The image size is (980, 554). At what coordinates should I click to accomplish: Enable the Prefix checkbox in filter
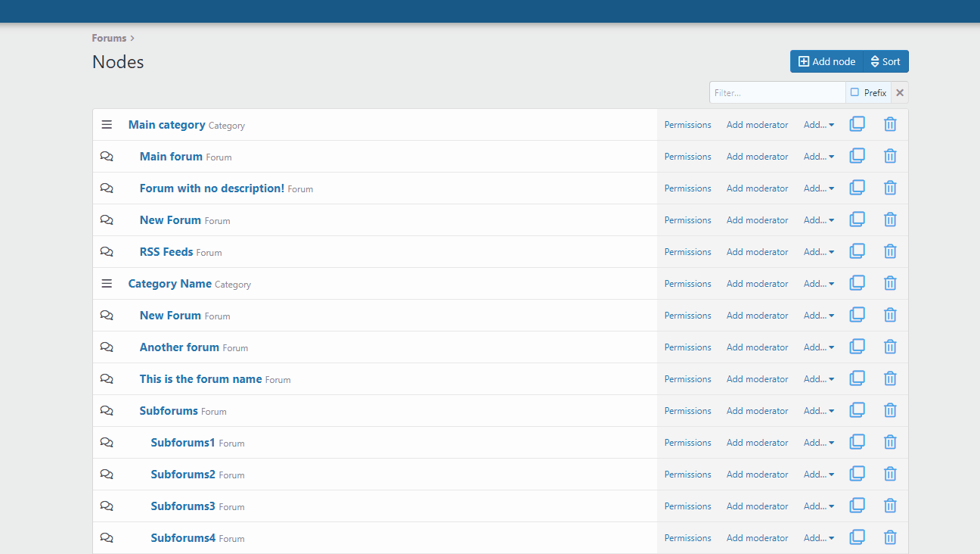point(855,92)
